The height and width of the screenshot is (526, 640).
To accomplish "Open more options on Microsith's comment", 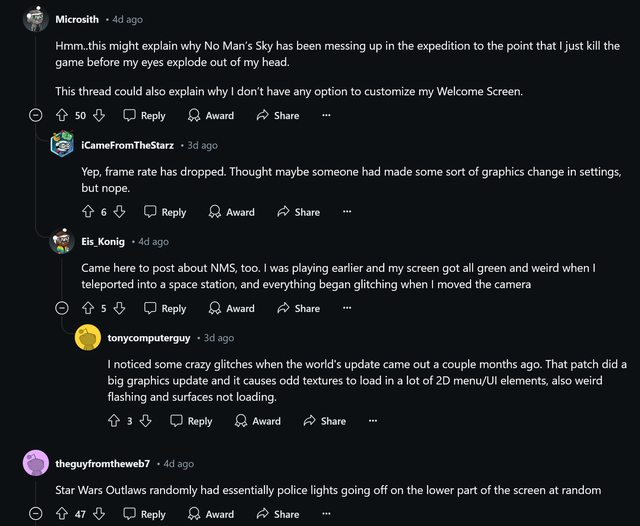I will click(x=326, y=116).
